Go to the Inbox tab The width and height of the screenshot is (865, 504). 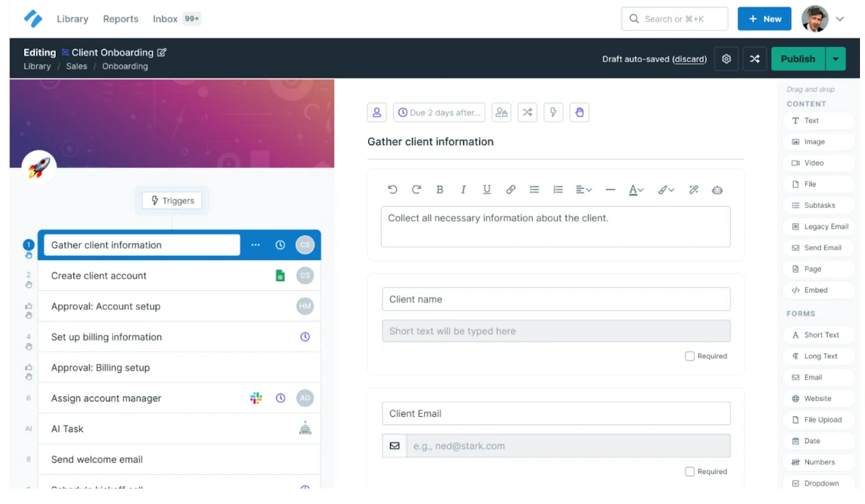(x=165, y=19)
